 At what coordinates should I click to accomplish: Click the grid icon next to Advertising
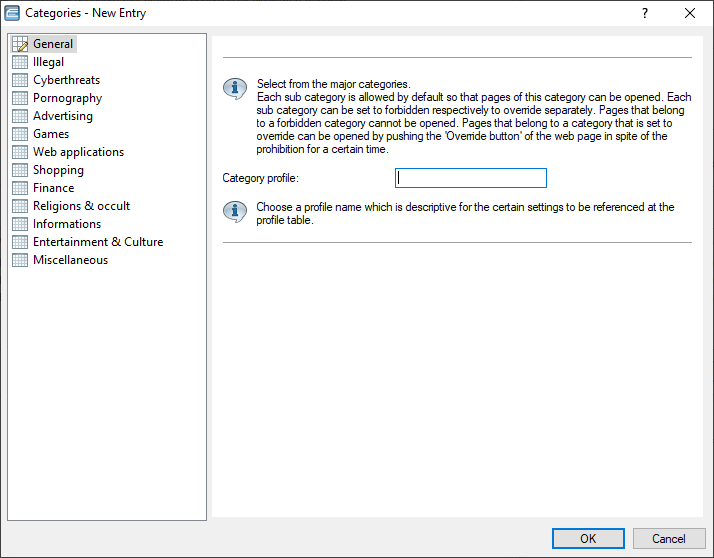(20, 116)
